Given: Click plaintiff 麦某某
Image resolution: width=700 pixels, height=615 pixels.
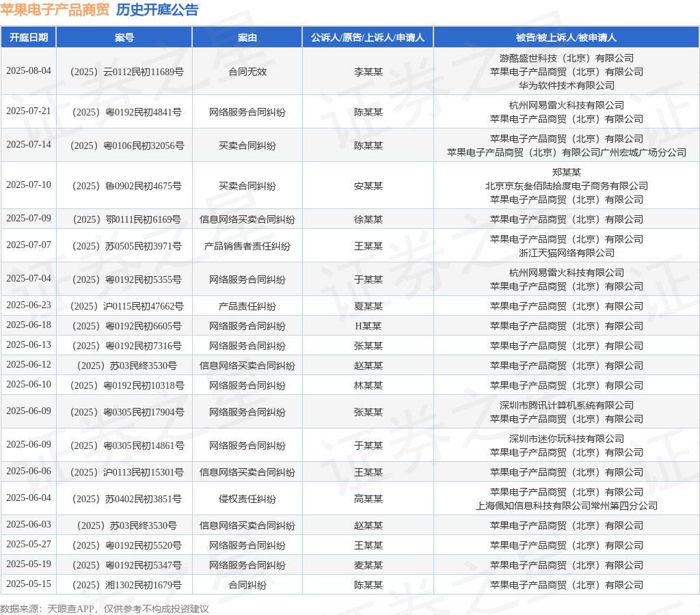Looking at the screenshot, I should pyautogui.click(x=368, y=565).
